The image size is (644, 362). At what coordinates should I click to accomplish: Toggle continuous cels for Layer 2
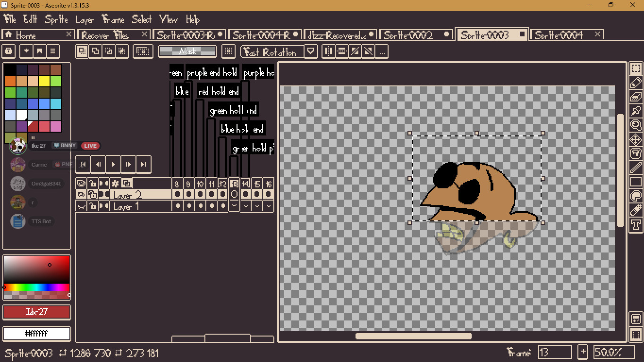(x=104, y=194)
